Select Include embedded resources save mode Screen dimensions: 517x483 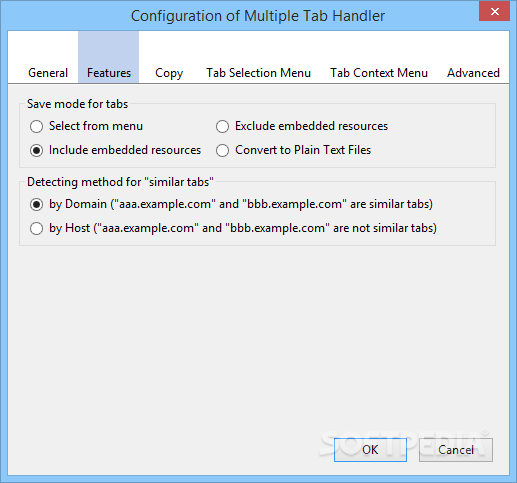click(x=115, y=150)
